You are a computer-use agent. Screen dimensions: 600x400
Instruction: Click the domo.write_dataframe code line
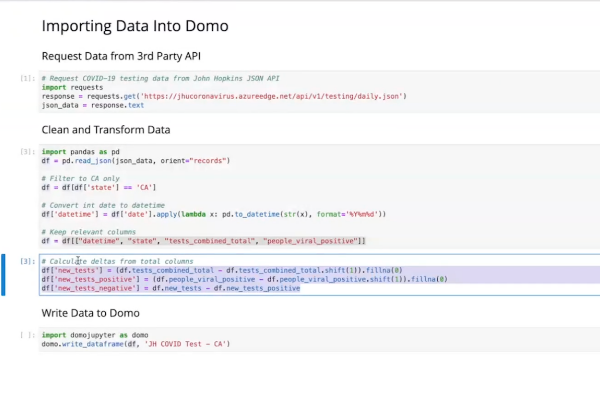tap(135, 344)
